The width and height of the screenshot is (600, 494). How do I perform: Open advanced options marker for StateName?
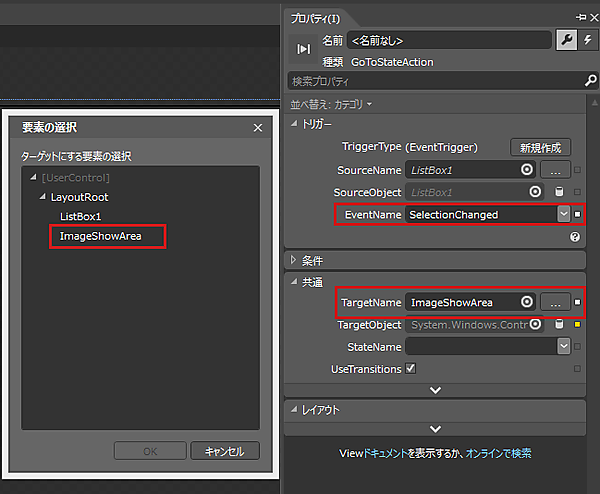click(577, 347)
